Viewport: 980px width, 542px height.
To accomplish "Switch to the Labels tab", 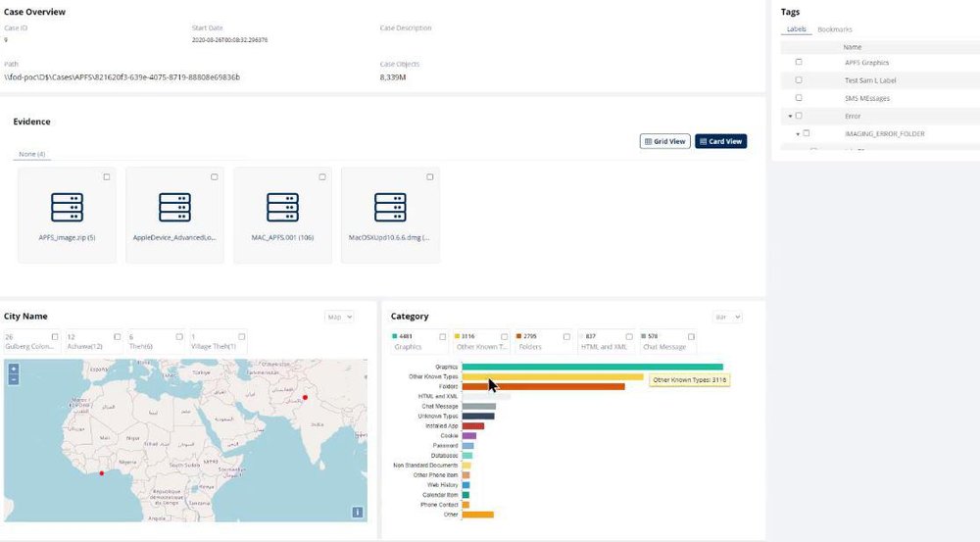I will tap(796, 29).
